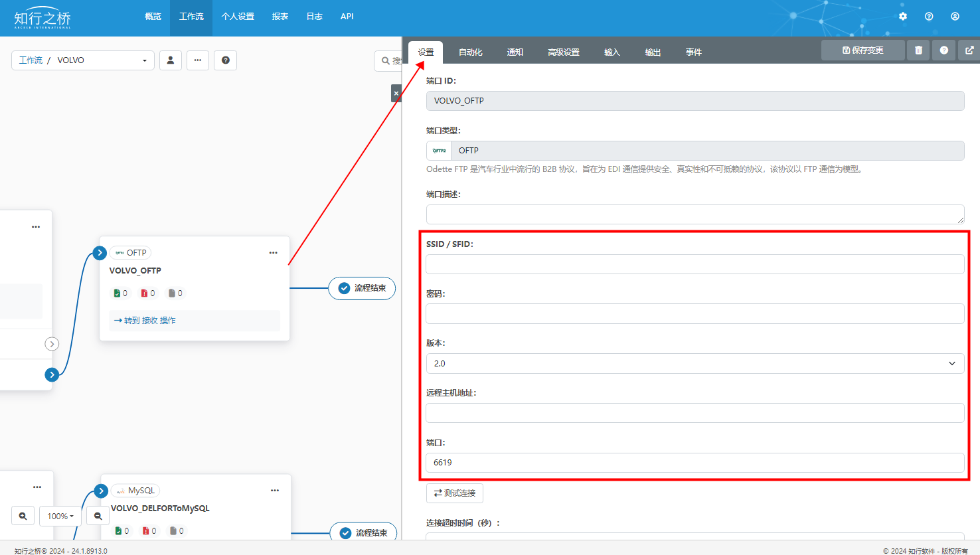This screenshot has width=980, height=555.
Task: Focus the 密码 input field
Action: point(695,314)
